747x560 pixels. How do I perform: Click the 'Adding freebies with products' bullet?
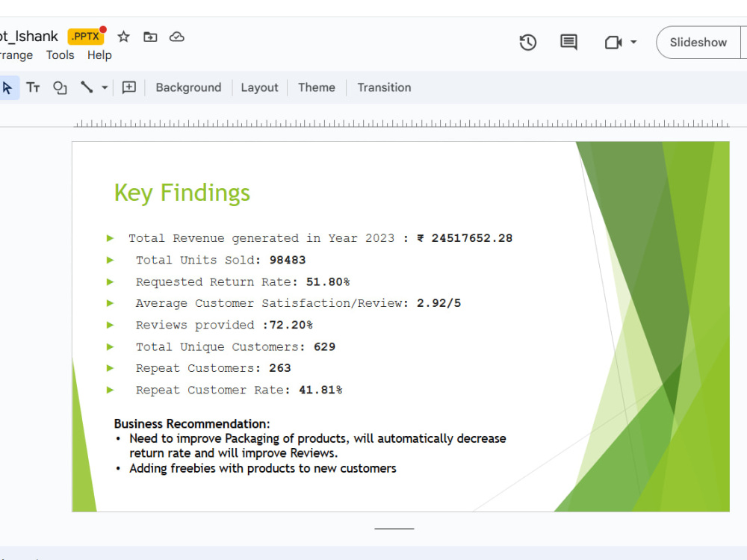[262, 469]
